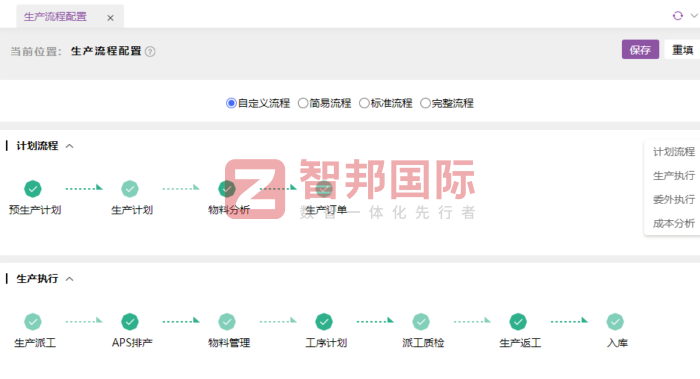This screenshot has width=700, height=379.
Task: Jump to 成本分析 in side navigation
Action: pyautogui.click(x=674, y=223)
